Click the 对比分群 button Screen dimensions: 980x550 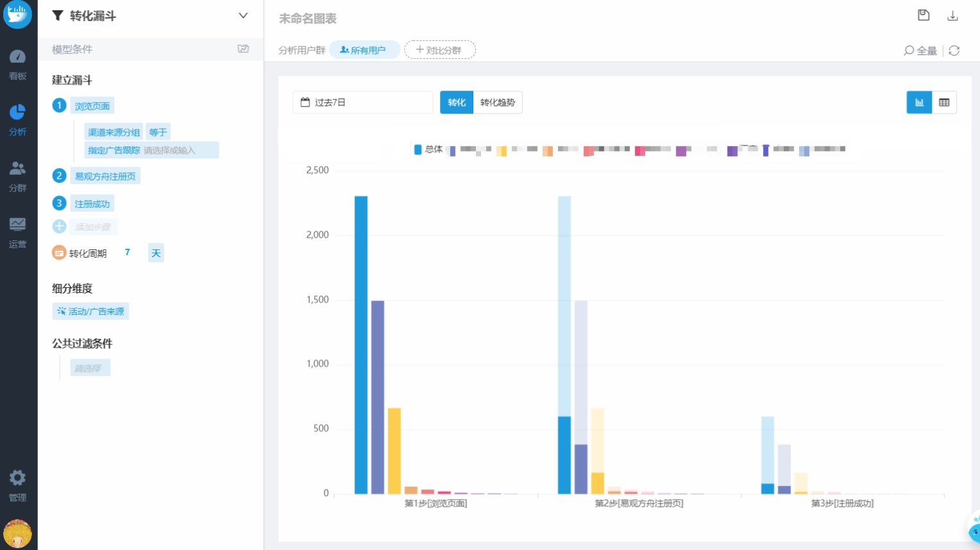(439, 50)
